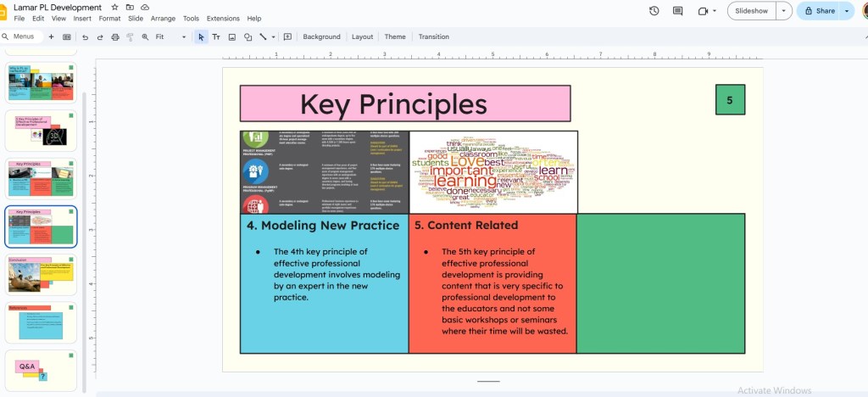The width and height of the screenshot is (868, 397).
Task: Click the insert image icon
Action: point(231,36)
